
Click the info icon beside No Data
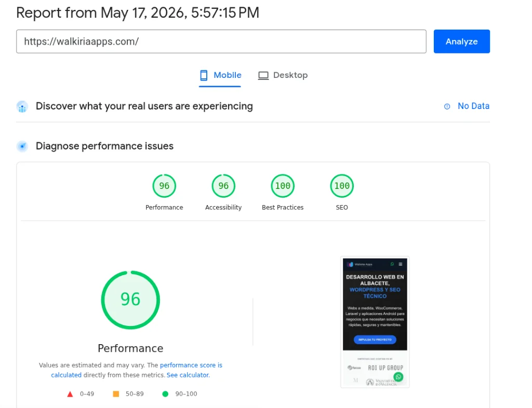(447, 106)
